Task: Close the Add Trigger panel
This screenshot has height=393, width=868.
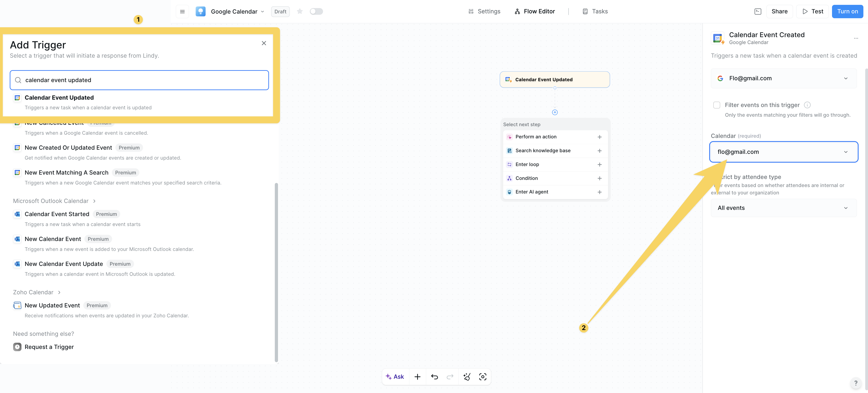Action: [x=264, y=43]
